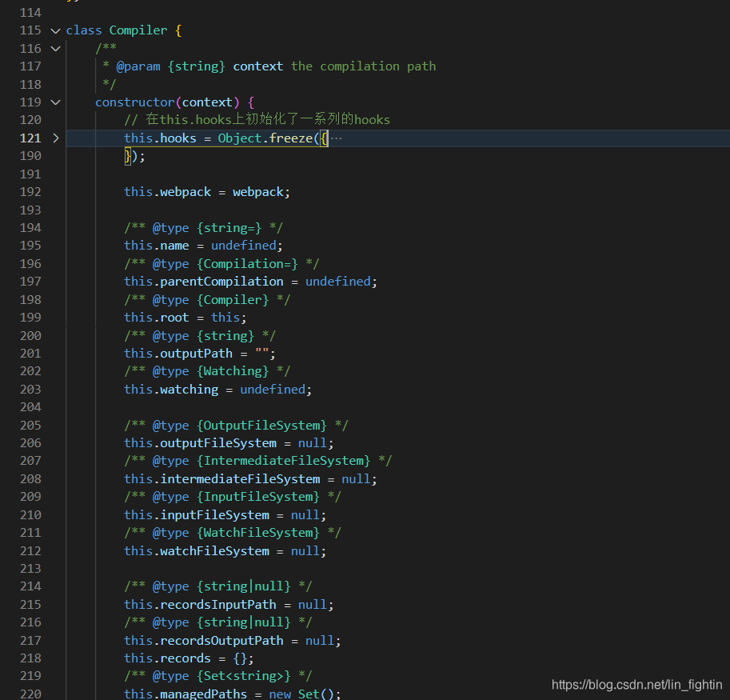Screen dimensions: 730x700
Task: Click 'this.intermediateFileSystem = null;' line
Action: coord(250,478)
